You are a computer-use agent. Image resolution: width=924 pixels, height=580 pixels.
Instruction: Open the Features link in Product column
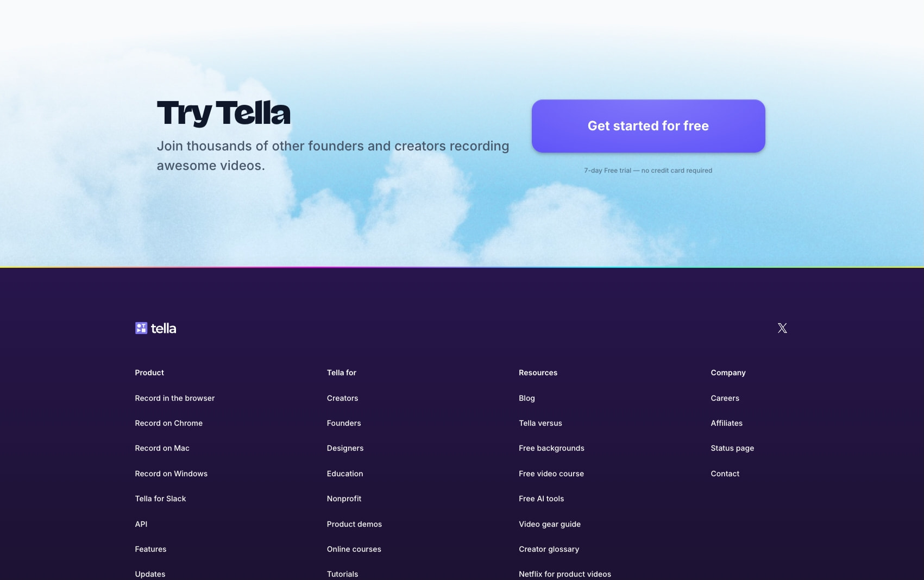tap(150, 549)
